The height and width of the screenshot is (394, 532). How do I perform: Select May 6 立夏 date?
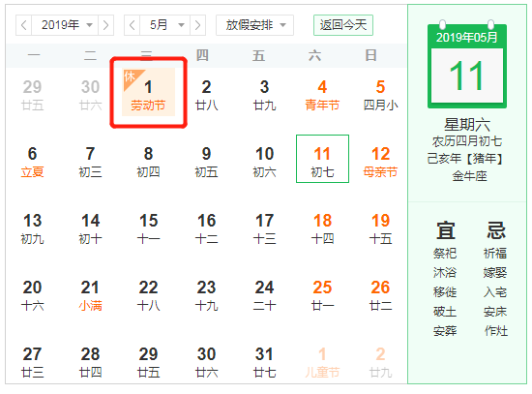(32, 162)
